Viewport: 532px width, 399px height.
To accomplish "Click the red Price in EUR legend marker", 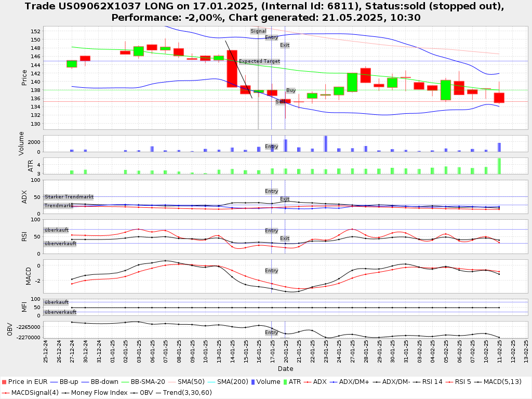I will coord(4,382).
